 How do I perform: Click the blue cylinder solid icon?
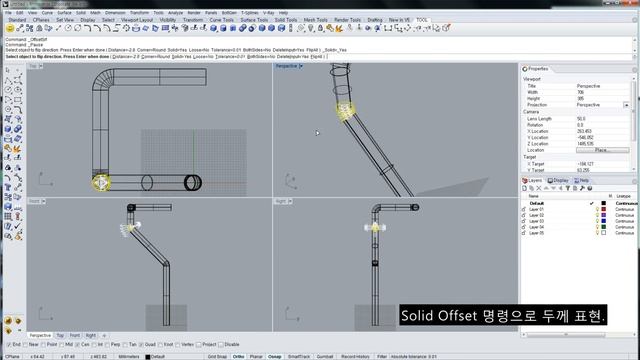[x=223, y=28]
